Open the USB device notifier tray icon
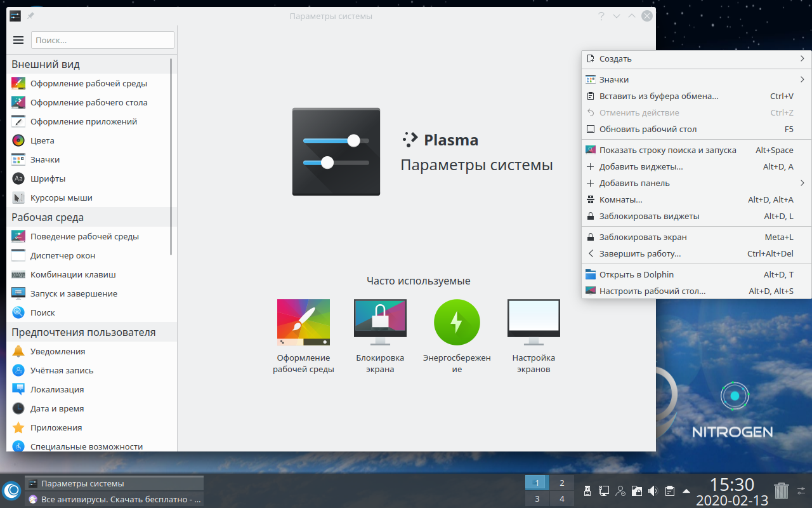 pyautogui.click(x=587, y=491)
